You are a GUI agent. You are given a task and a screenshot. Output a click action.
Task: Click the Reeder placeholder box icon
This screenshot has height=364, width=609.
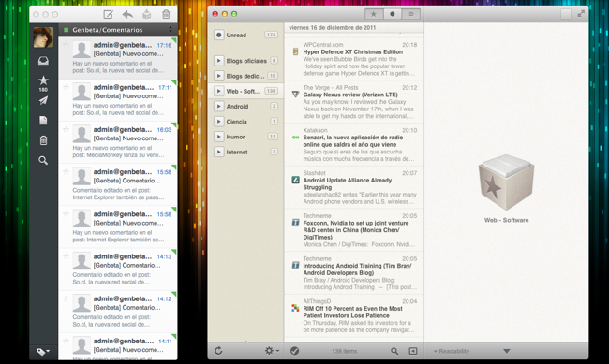[x=506, y=182]
